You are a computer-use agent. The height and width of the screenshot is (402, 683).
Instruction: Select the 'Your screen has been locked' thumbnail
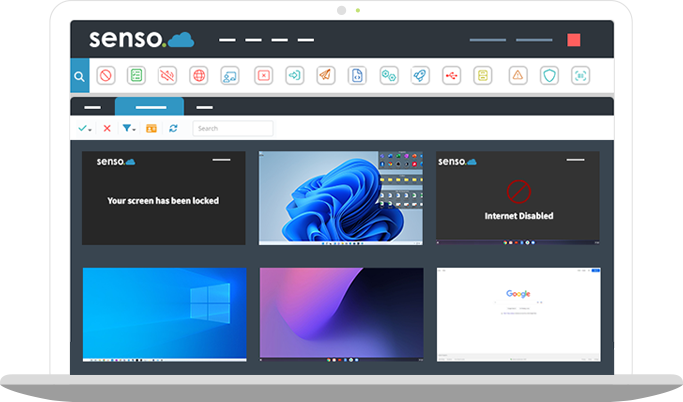click(164, 198)
